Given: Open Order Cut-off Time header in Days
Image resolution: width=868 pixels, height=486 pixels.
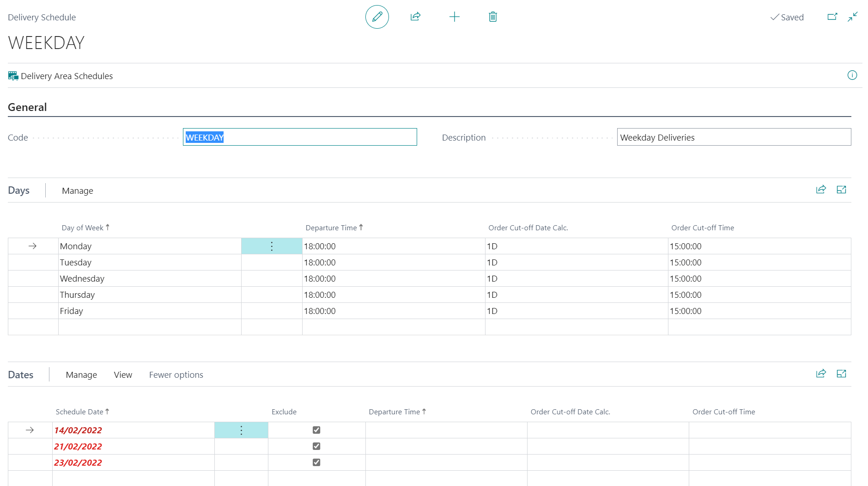Looking at the screenshot, I should tap(703, 228).
